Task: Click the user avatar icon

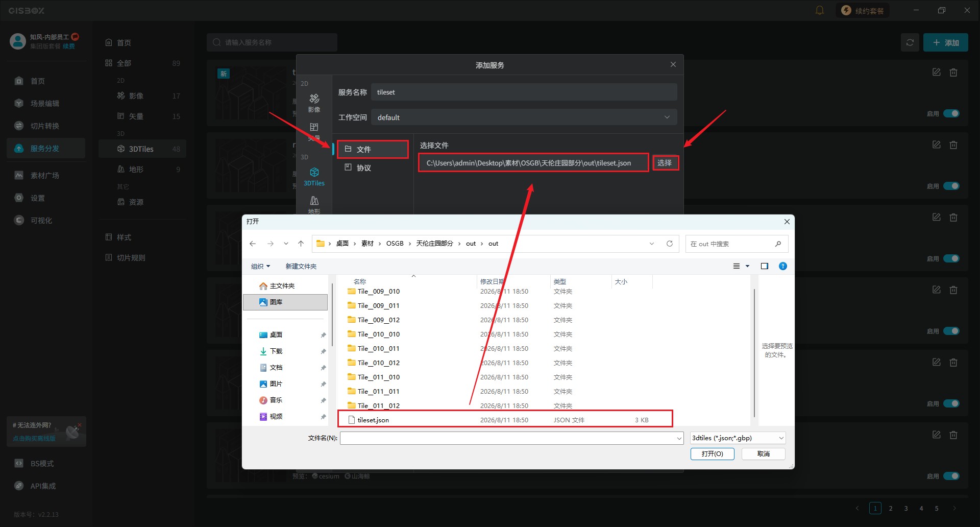Action: click(17, 41)
